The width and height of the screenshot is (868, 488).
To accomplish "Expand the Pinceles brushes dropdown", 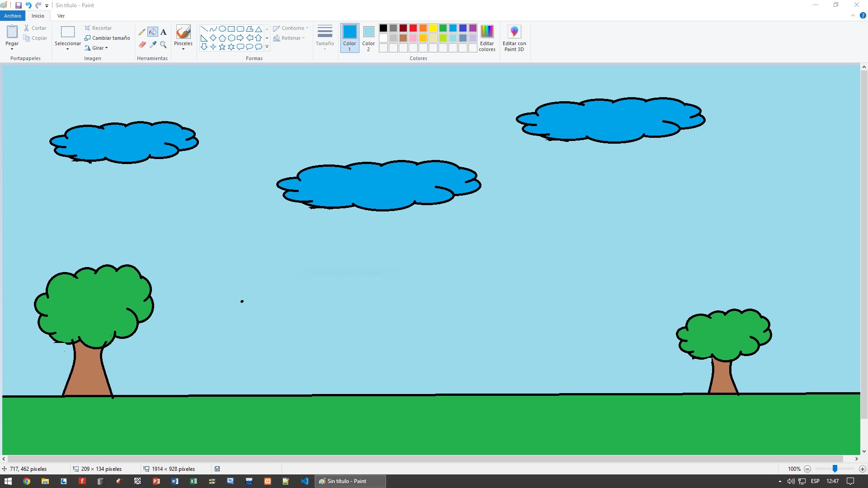I will (183, 49).
